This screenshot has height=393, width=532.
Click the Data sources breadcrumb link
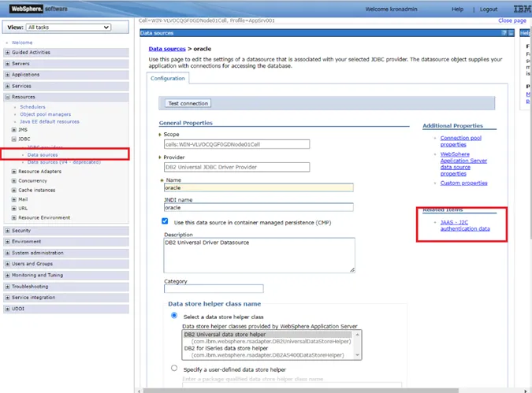click(x=167, y=49)
